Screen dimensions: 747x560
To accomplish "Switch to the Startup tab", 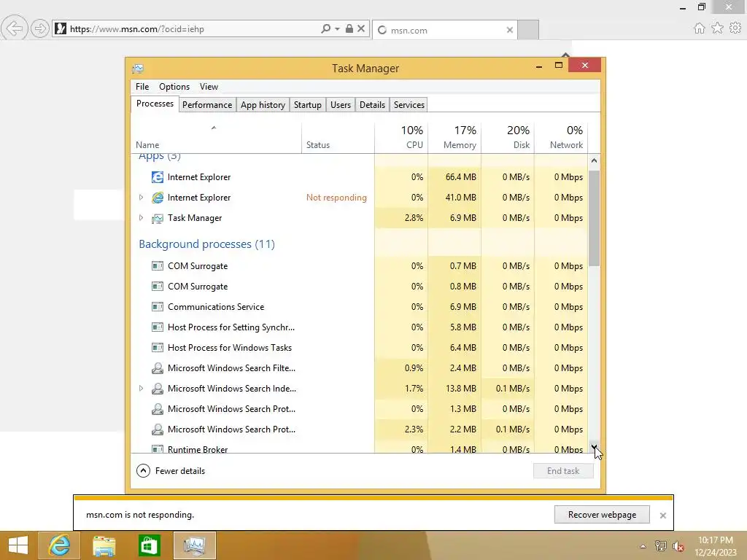I will pyautogui.click(x=308, y=105).
